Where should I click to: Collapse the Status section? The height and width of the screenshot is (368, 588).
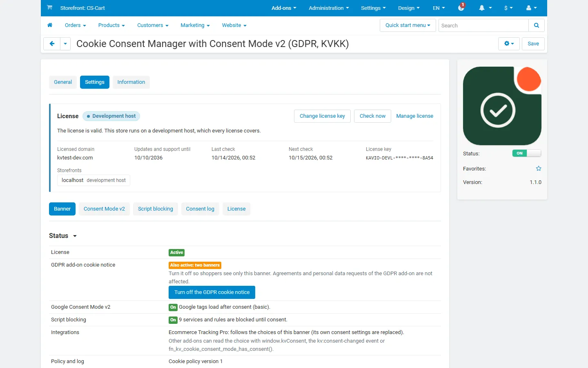[63, 236]
